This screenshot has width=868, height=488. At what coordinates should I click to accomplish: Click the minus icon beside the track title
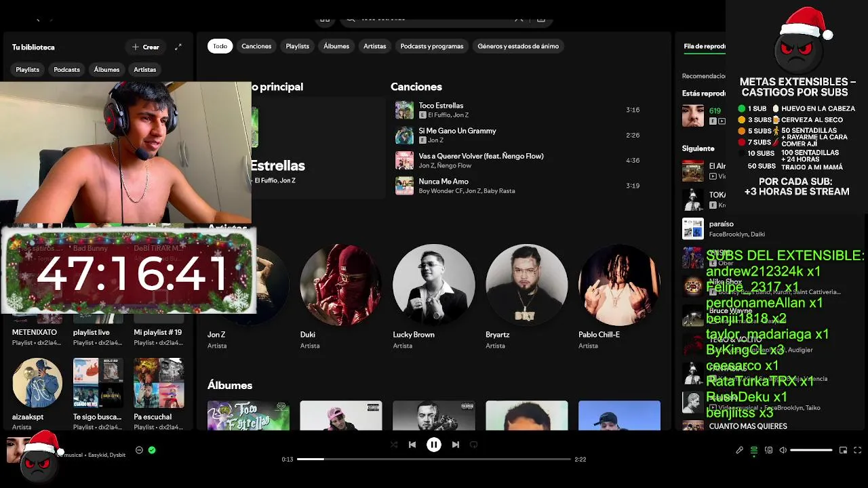139,450
